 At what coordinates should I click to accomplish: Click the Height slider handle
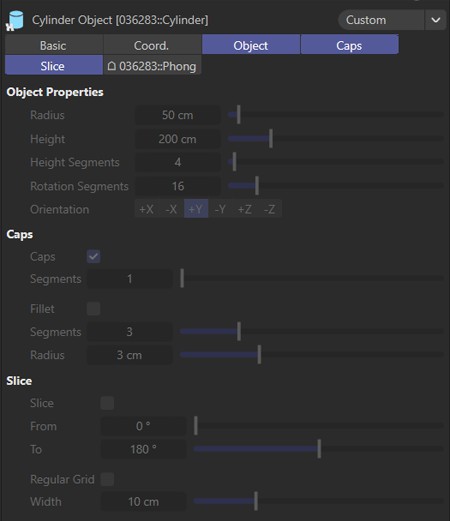[271, 139]
